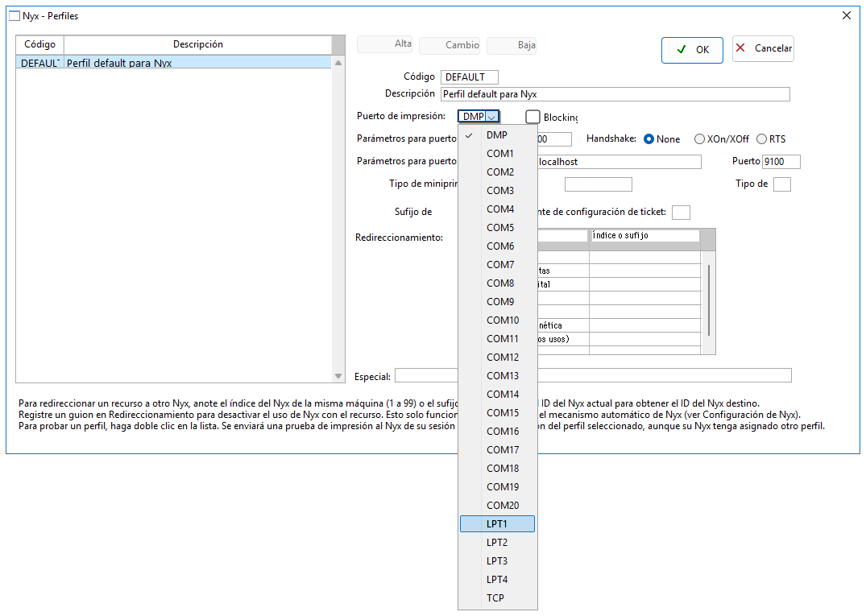Set the port to COM18

coord(497,469)
